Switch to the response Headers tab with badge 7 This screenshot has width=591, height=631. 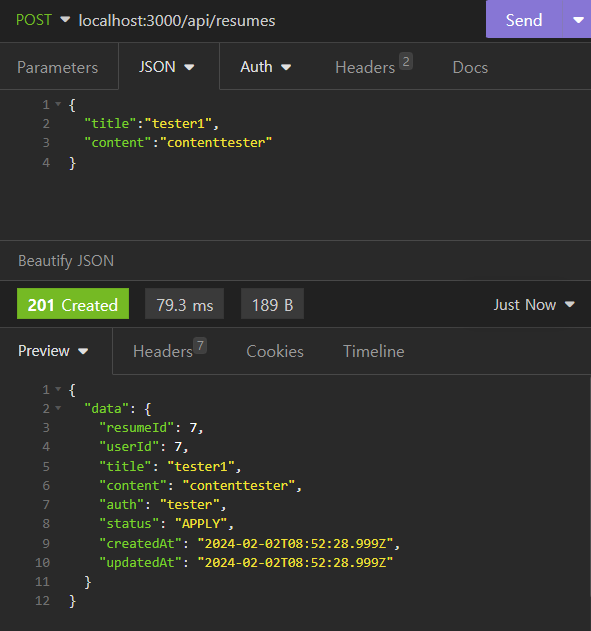tap(169, 351)
